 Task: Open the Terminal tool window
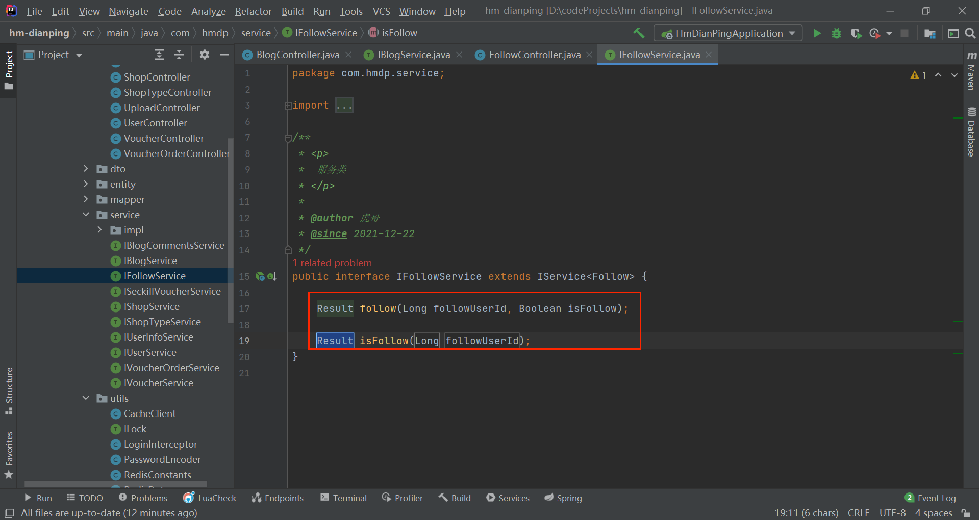point(343,498)
